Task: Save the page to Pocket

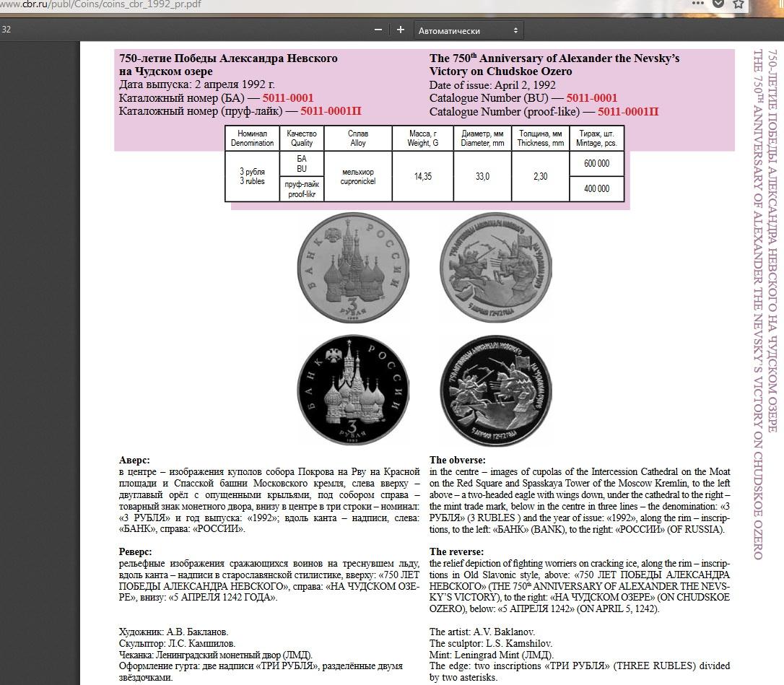Action: (718, 4)
